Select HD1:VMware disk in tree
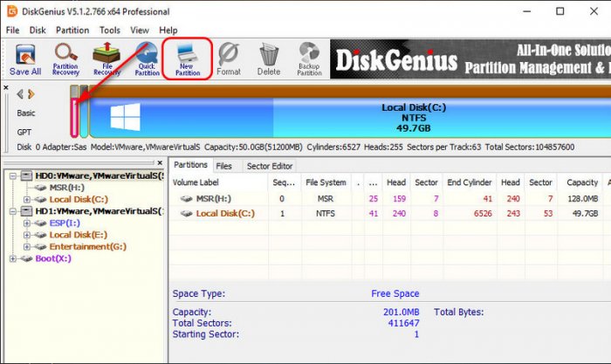Image resolution: width=611 pixels, height=364 pixels. point(100,211)
